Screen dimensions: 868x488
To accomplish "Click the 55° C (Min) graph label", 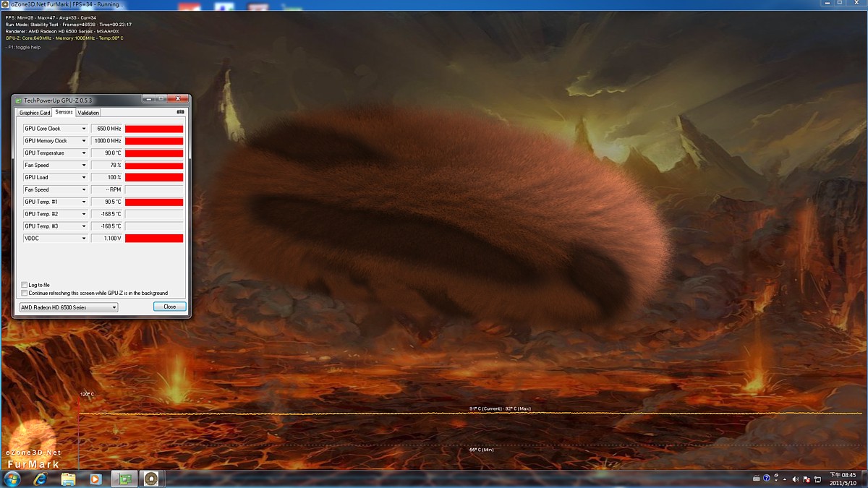I will tap(481, 450).
